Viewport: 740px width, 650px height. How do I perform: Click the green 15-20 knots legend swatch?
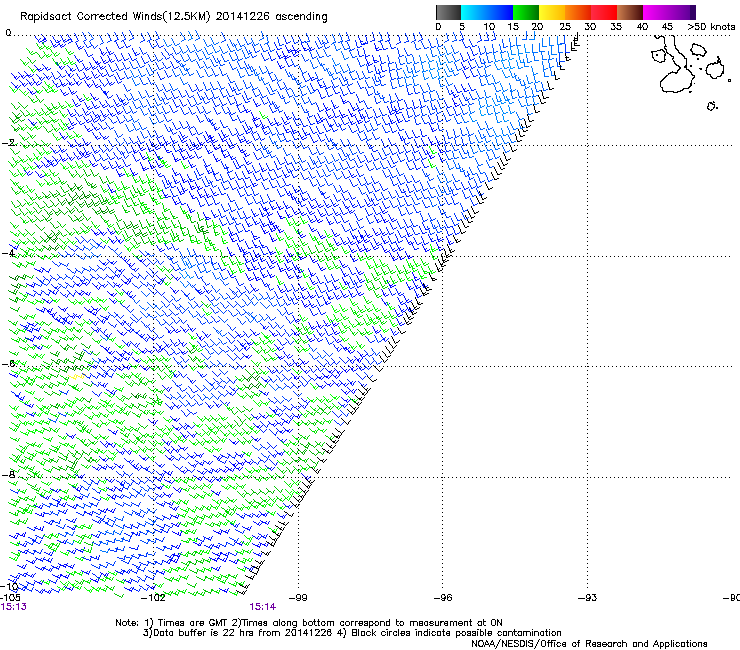[x=526, y=12]
